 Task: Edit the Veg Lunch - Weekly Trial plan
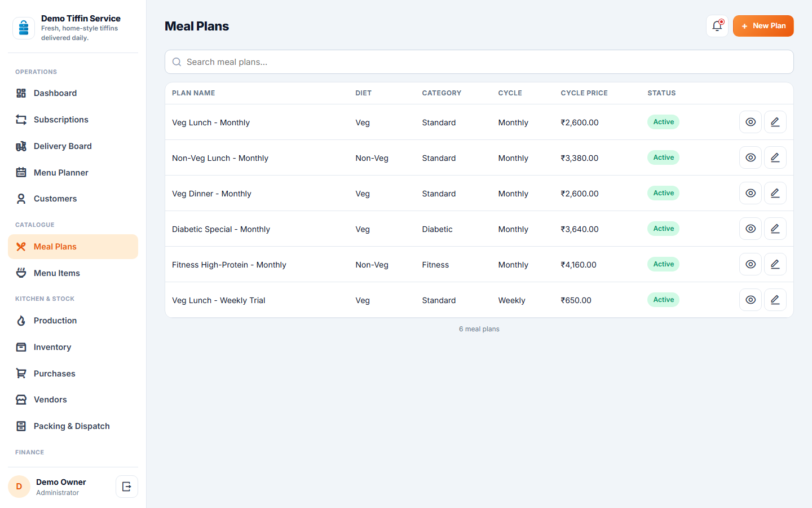click(x=775, y=300)
